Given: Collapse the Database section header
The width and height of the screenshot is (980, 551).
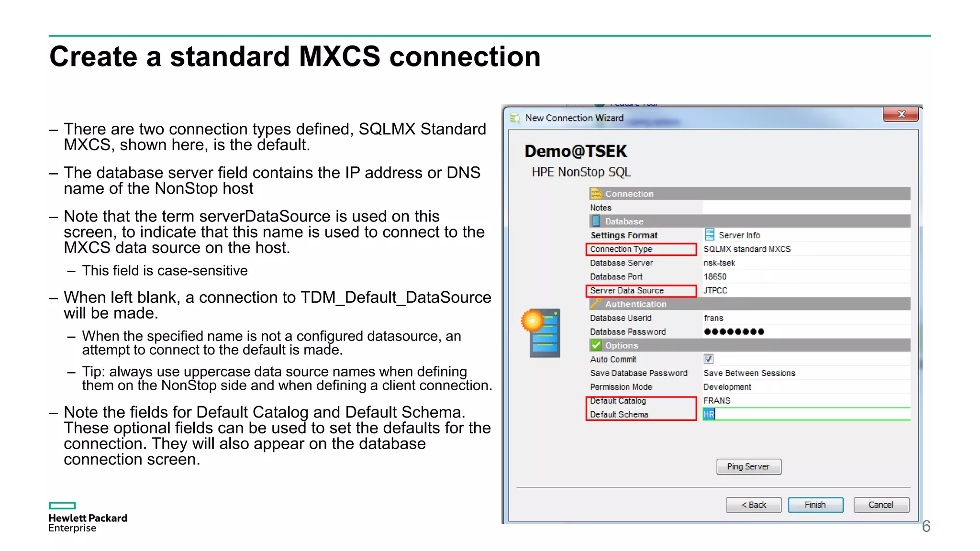Looking at the screenshot, I should pos(750,221).
